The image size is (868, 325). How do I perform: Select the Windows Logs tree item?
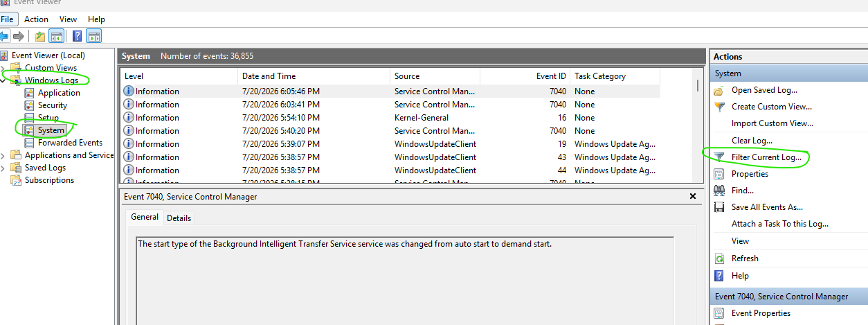coord(51,80)
